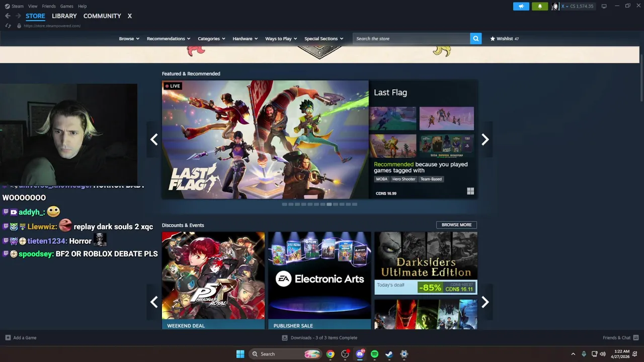Expand the Categories dropdown
The image size is (644, 362).
point(211,39)
